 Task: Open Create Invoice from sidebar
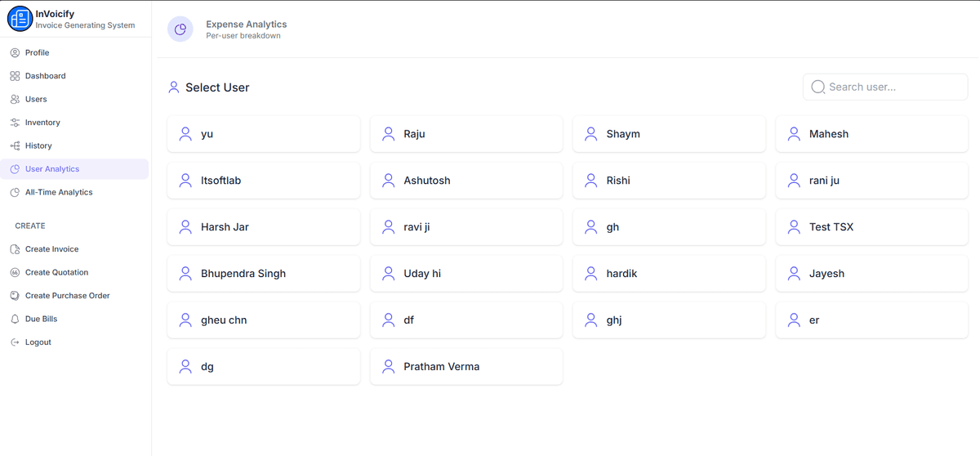click(x=51, y=249)
